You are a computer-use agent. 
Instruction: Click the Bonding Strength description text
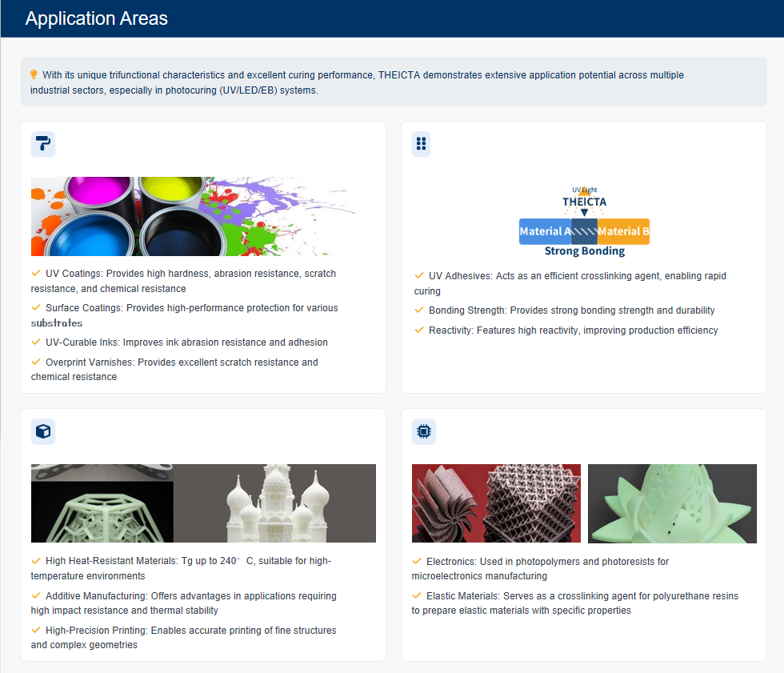tap(571, 310)
